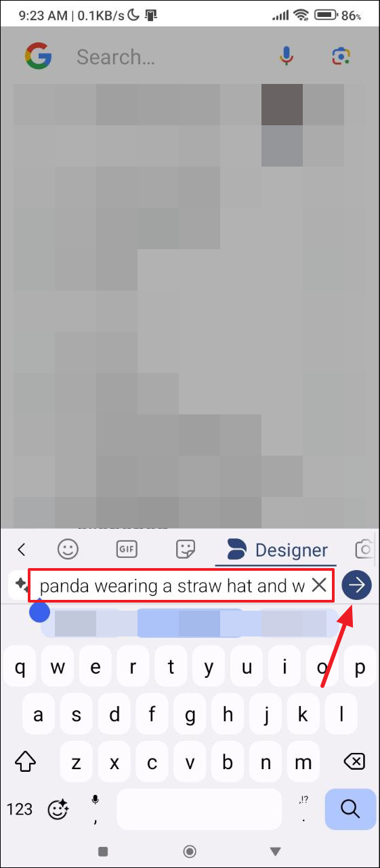The width and height of the screenshot is (380, 868).
Task: Tap the Google G logo
Action: 39,56
